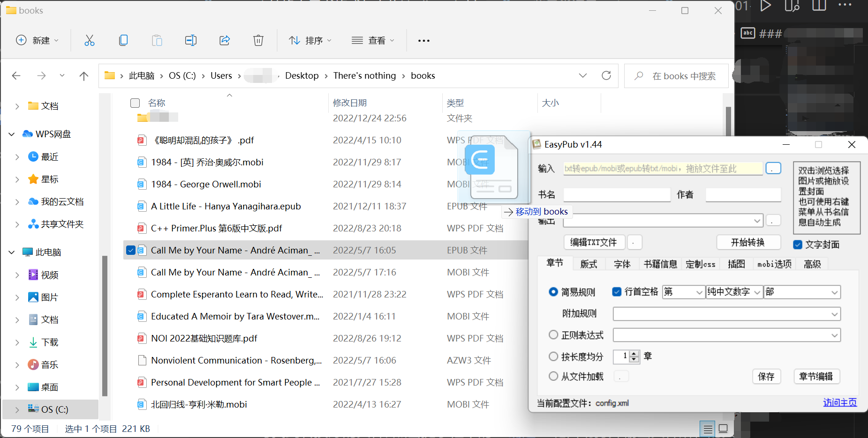Click the Share icon in Explorer toolbar
868x438 pixels.
click(x=225, y=40)
